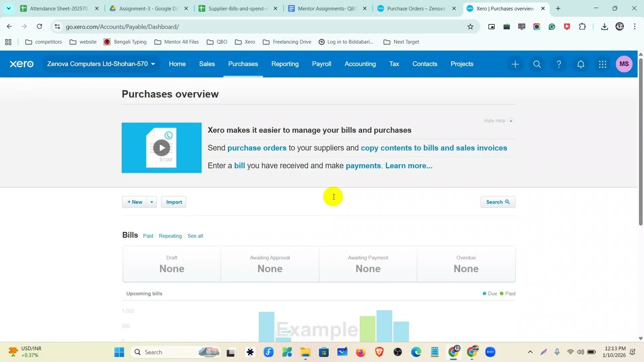Launch Brave browser from taskbar
The height and width of the screenshot is (362, 644).
point(379,352)
